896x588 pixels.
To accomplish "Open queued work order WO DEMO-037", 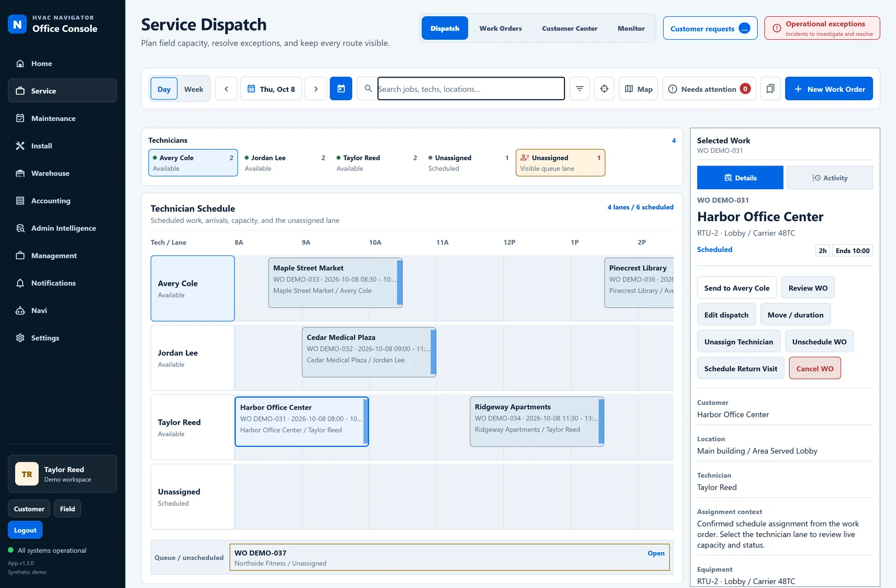I will click(450, 558).
